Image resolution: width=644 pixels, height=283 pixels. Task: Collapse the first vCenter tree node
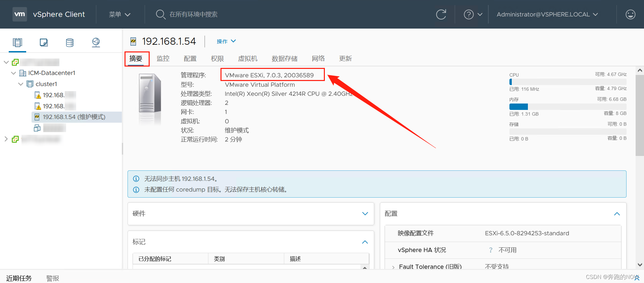pos(6,62)
